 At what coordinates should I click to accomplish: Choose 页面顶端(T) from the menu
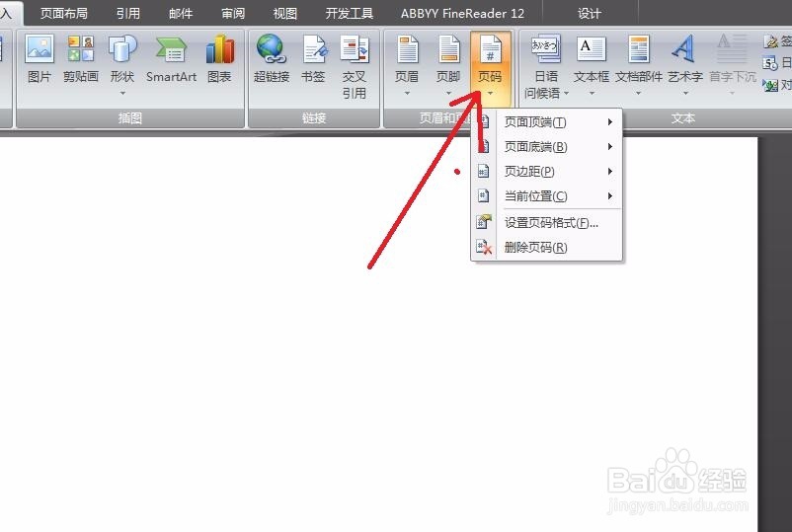click(546, 121)
